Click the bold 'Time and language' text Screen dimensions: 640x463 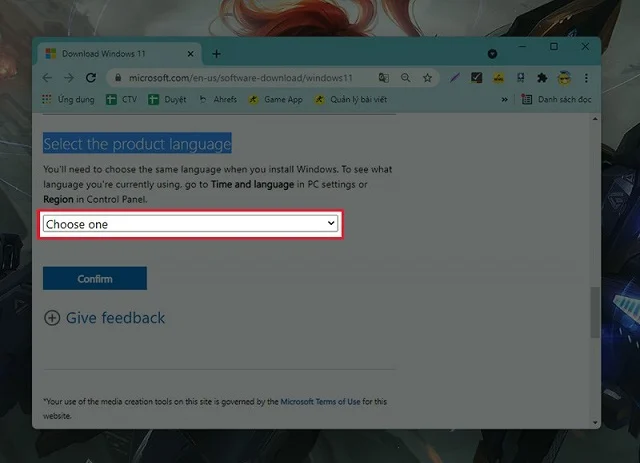(252, 184)
